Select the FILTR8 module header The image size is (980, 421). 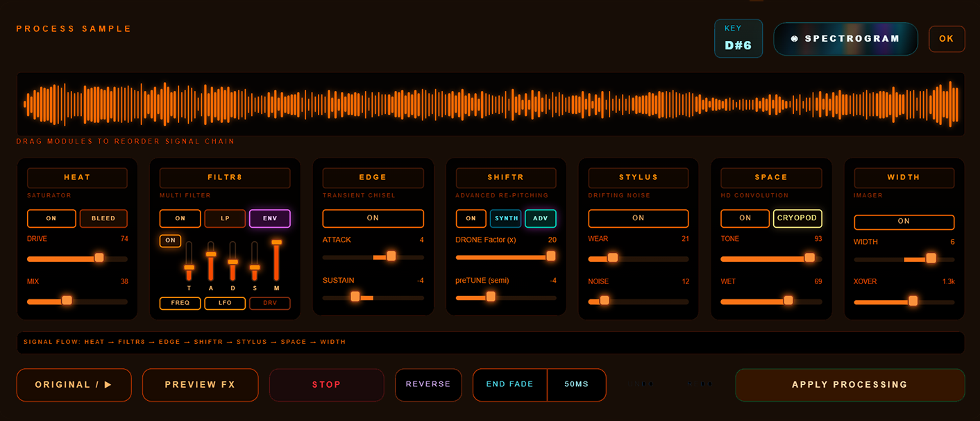pyautogui.click(x=225, y=177)
